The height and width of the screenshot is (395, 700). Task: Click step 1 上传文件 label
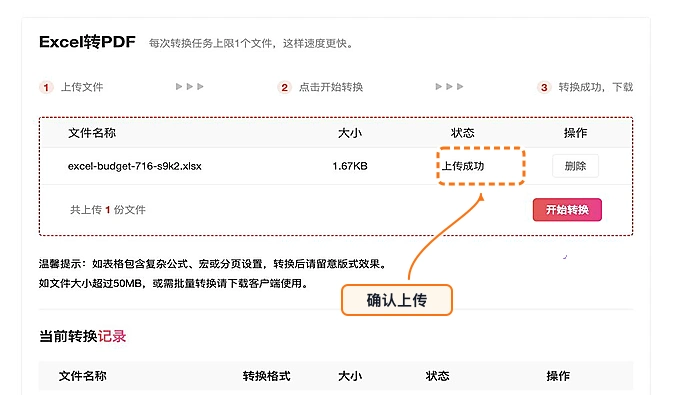(x=82, y=87)
